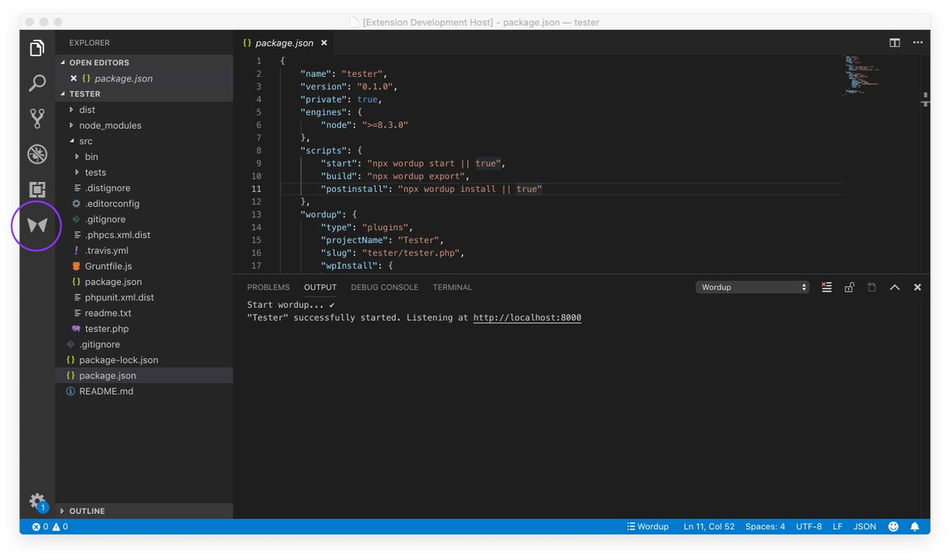
Task: Switch to the Output tab
Action: click(x=321, y=287)
